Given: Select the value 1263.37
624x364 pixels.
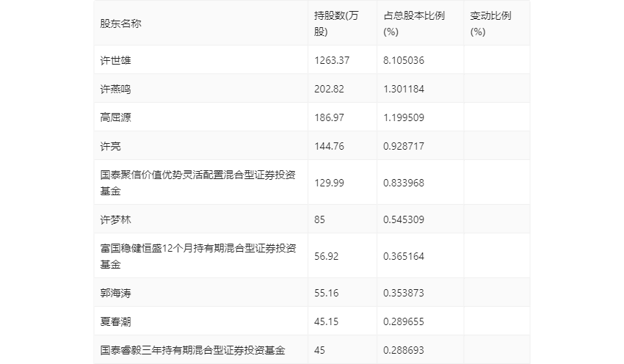Looking at the screenshot, I should click(332, 60).
